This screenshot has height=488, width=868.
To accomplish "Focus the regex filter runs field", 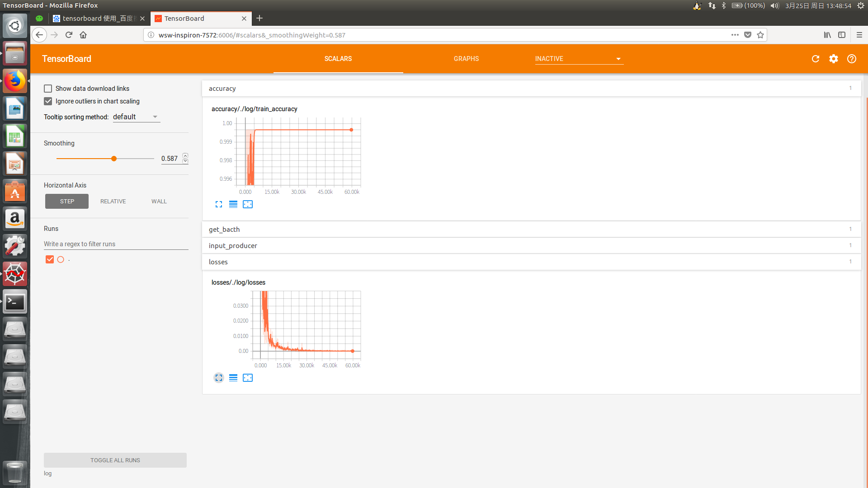I will 116,244.
